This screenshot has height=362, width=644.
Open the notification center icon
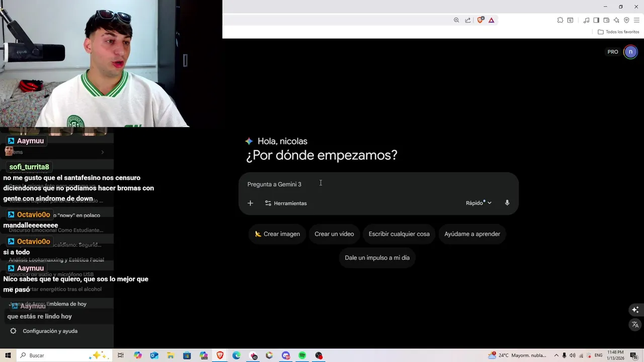click(633, 355)
